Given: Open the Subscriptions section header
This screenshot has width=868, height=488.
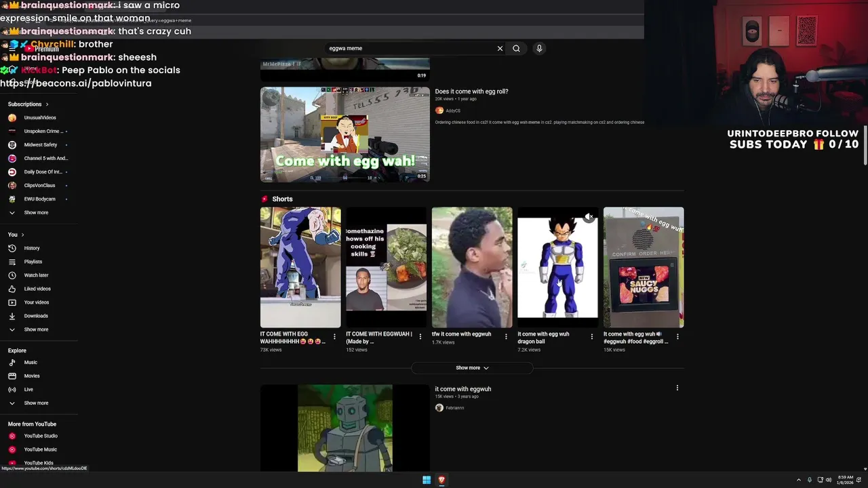Looking at the screenshot, I should [28, 104].
